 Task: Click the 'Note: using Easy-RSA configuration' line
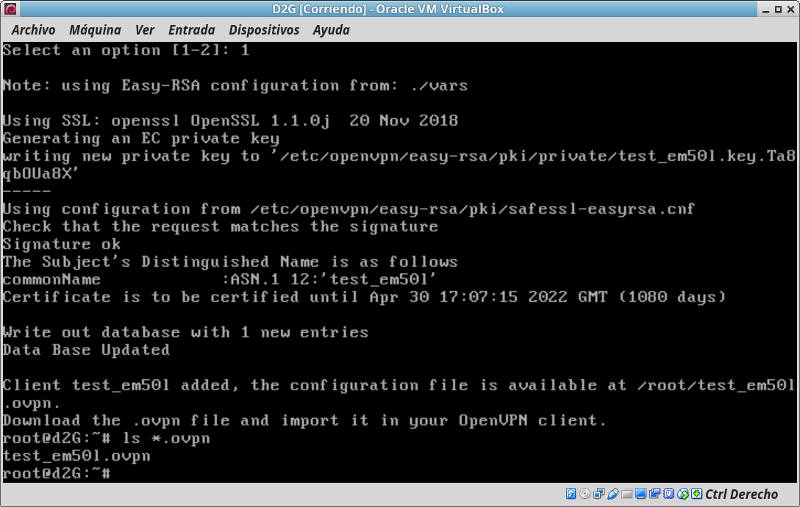pyautogui.click(x=235, y=85)
